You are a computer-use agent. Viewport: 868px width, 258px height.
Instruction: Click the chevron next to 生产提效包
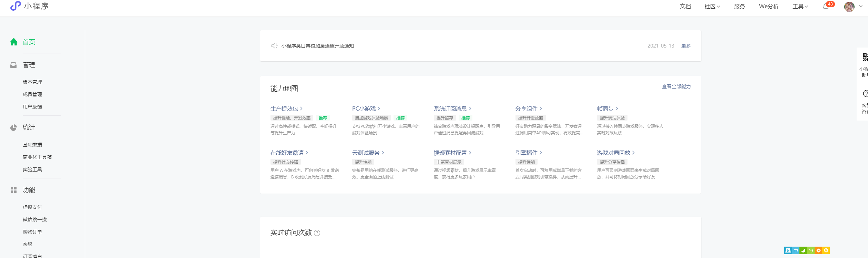click(301, 109)
